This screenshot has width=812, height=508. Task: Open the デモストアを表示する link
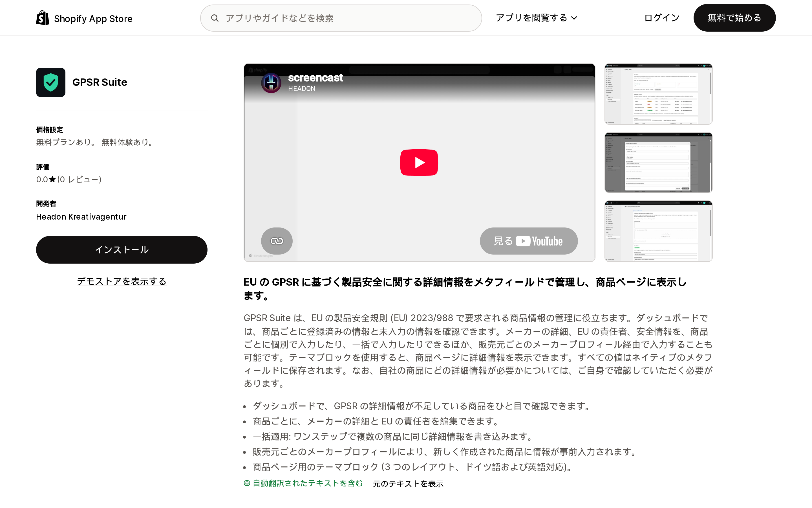point(122,281)
